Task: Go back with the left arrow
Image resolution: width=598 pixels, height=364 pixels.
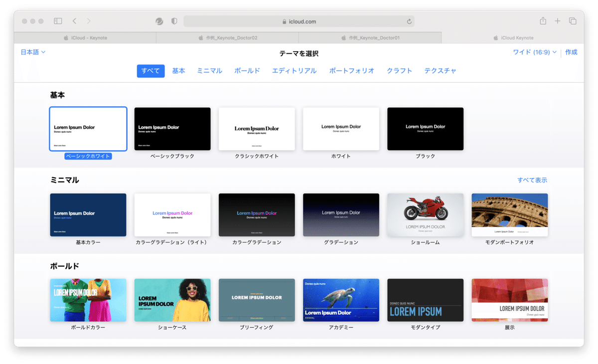Action: (74, 21)
